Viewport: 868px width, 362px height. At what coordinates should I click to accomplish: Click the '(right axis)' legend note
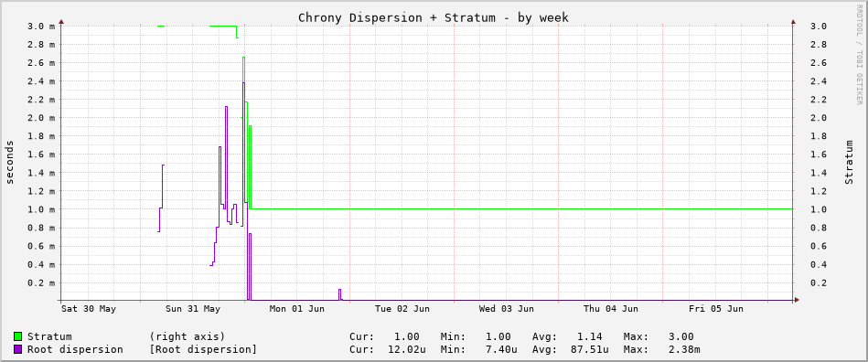(188, 336)
